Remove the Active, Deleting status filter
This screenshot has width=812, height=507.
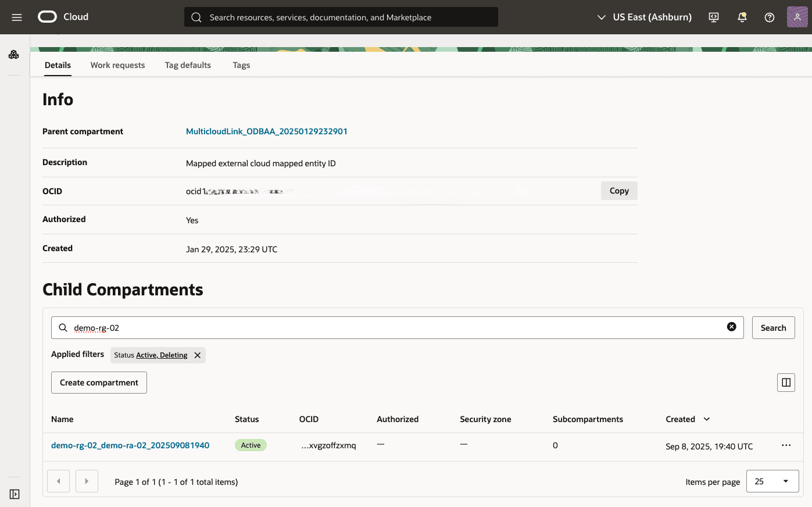tap(197, 355)
